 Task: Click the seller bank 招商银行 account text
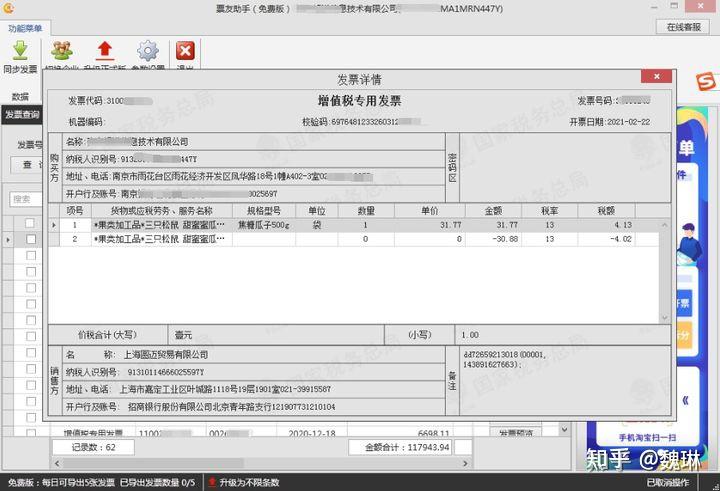(x=231, y=406)
